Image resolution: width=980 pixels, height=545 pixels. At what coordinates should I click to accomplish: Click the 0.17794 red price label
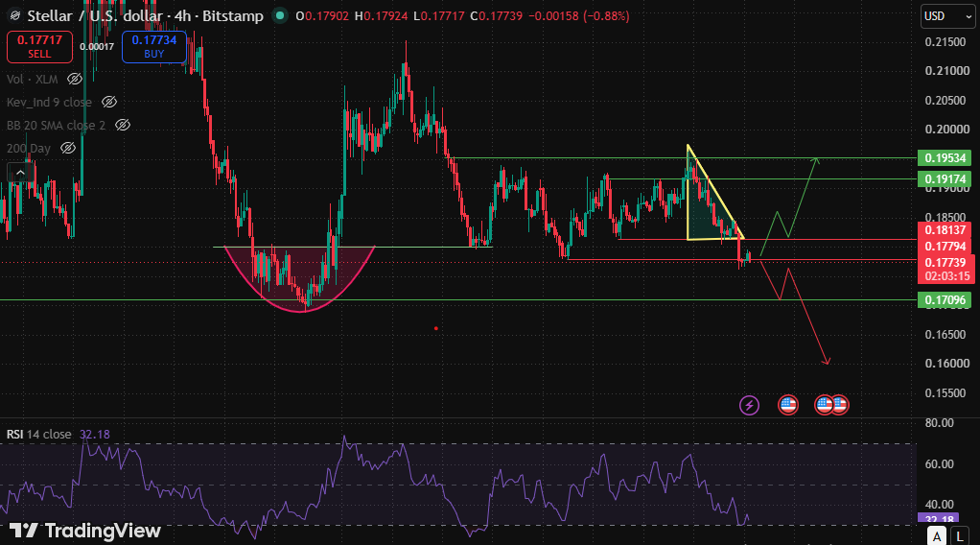coord(945,247)
